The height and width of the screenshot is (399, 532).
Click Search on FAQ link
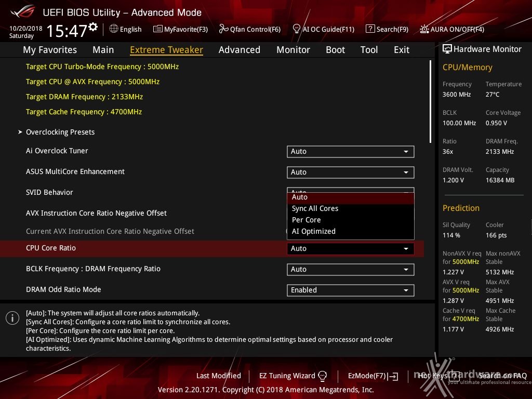tap(502, 376)
